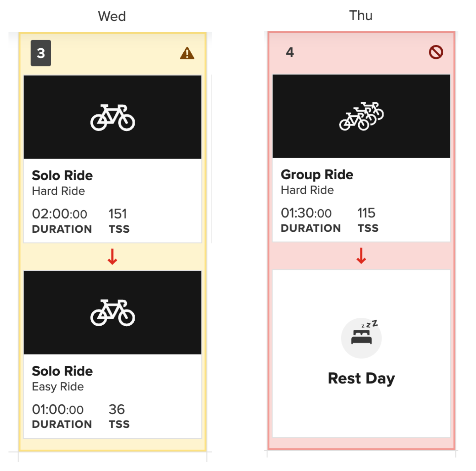Image resolution: width=476 pixels, height=471 pixels.
Task: Open the Group Ride workout details
Action: coord(317,175)
